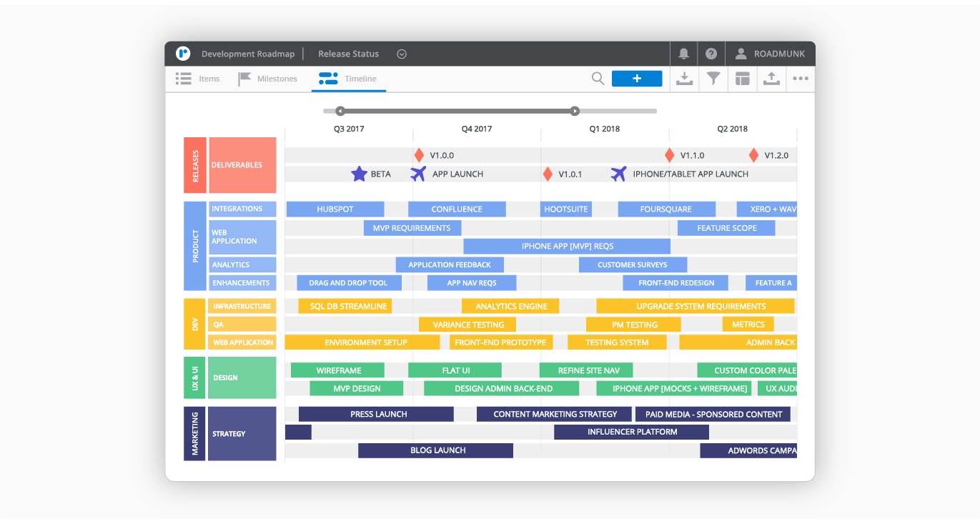Switch to the Items tab

tap(198, 79)
